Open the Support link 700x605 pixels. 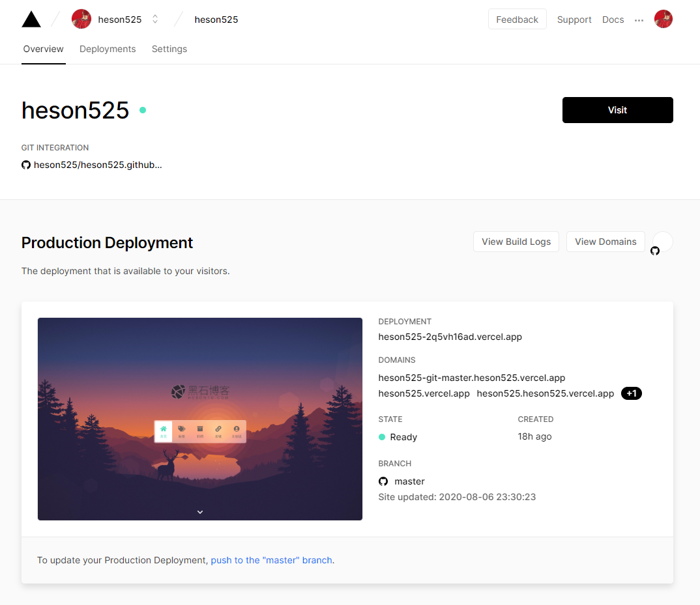coord(574,20)
